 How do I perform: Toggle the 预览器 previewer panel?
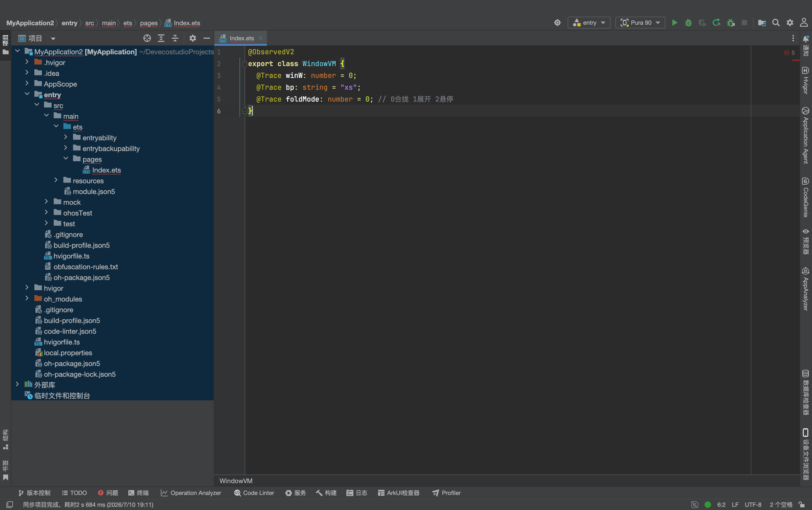pos(806,241)
